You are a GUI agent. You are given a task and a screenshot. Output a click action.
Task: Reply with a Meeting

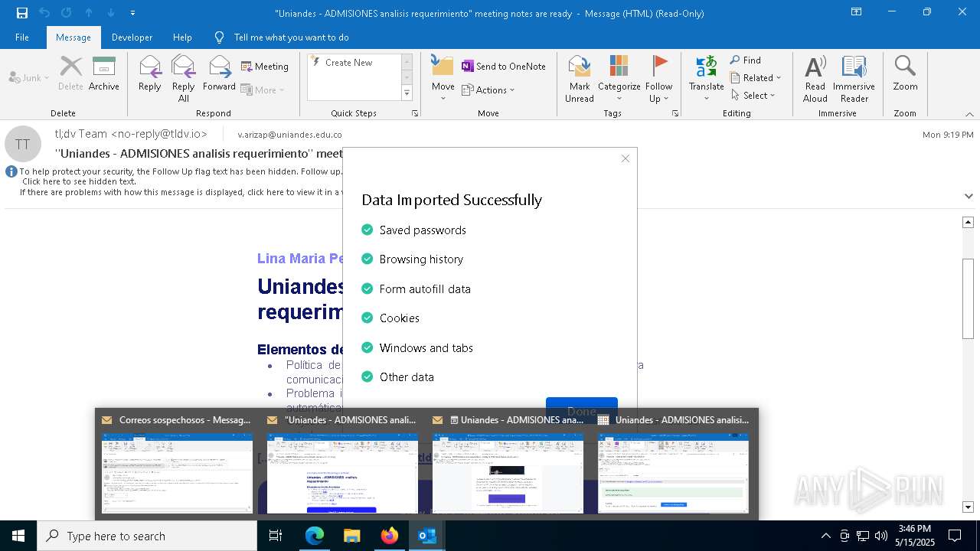click(x=265, y=67)
